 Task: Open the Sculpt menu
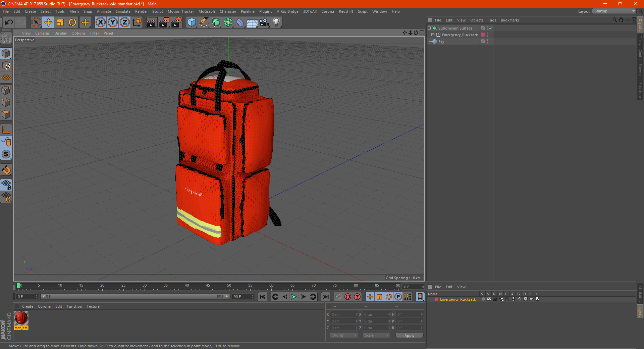(x=157, y=11)
